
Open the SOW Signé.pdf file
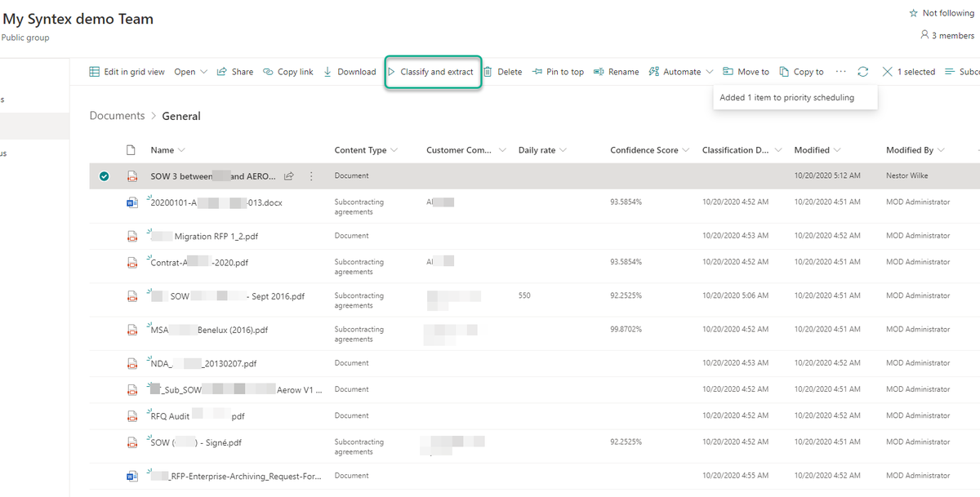tap(196, 442)
